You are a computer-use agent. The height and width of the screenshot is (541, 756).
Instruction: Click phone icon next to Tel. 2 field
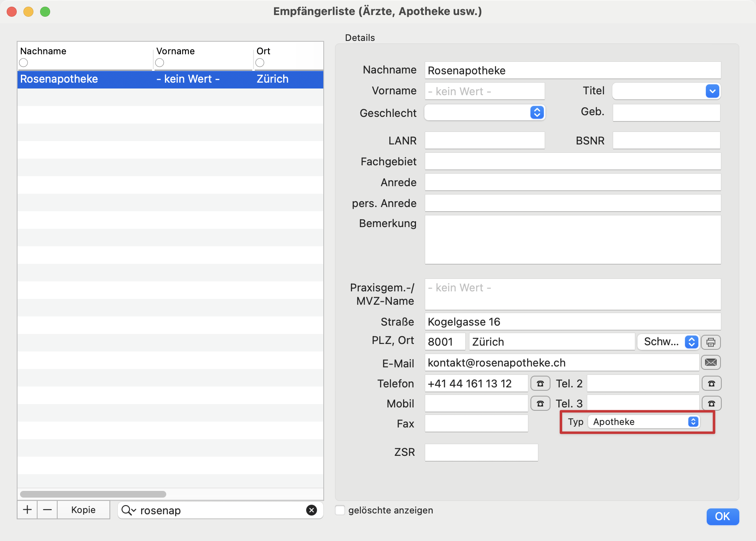pyautogui.click(x=712, y=383)
